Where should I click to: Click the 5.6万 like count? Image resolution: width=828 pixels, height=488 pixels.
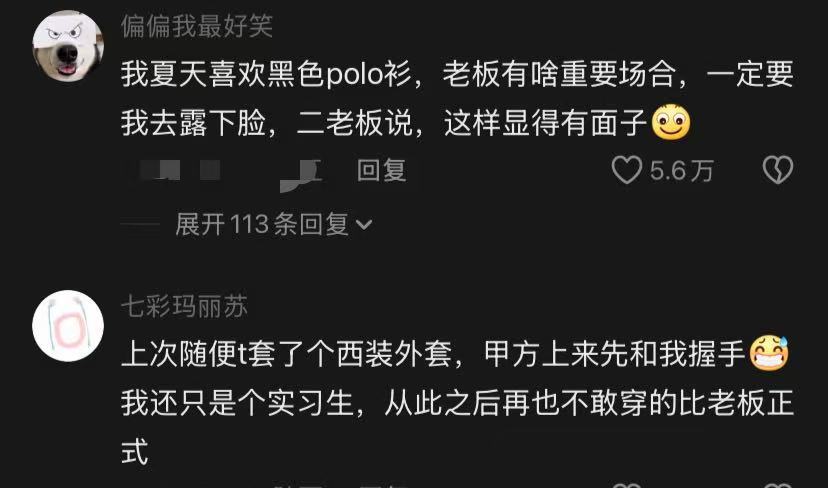click(x=682, y=171)
